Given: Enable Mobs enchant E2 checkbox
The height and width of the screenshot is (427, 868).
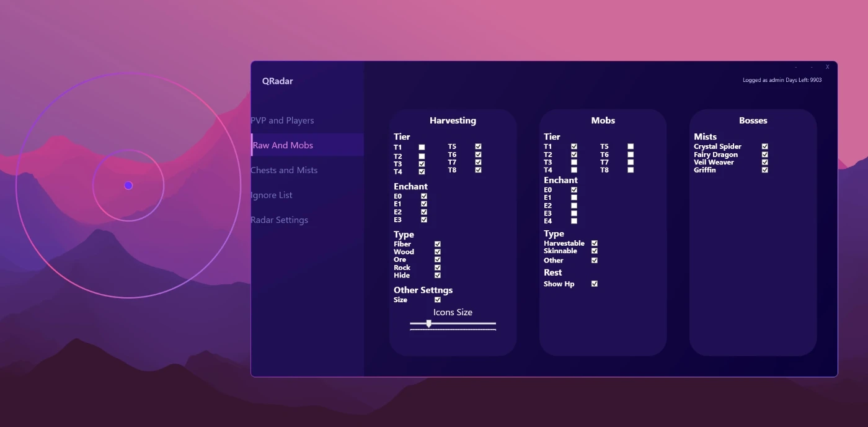Looking at the screenshot, I should (x=574, y=205).
